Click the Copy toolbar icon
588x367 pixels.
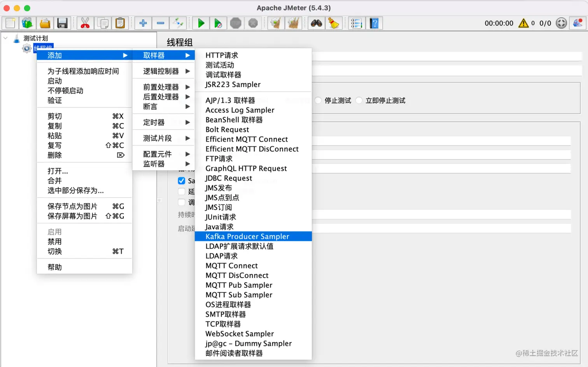[103, 23]
